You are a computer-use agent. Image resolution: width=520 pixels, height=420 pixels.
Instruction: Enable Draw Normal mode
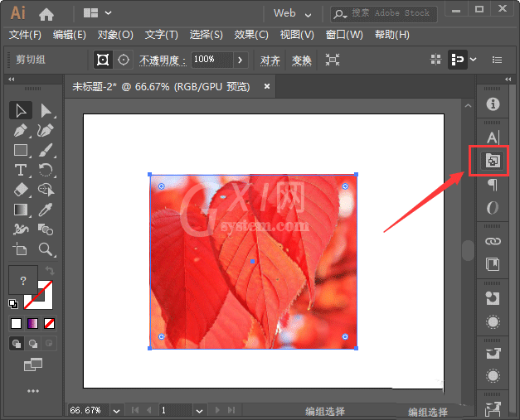[x=17, y=344]
